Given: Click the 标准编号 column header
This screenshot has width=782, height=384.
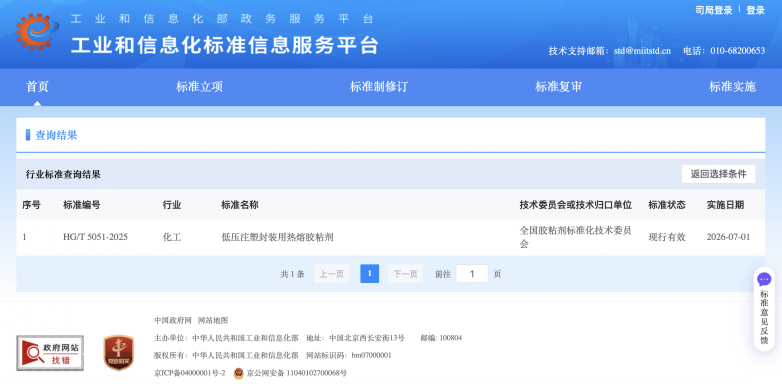Looking at the screenshot, I should [x=82, y=205].
